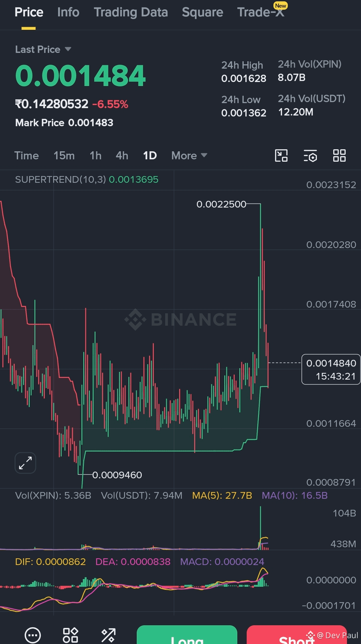Click the 0.0023152 axis label
Image resolution: width=361 pixels, height=644 pixels.
click(x=331, y=185)
